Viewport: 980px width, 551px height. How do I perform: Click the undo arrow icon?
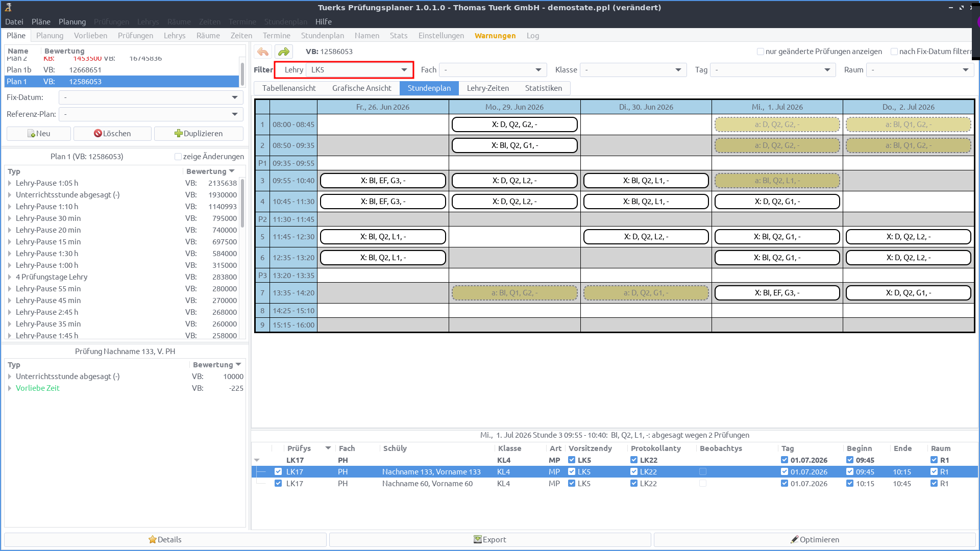pos(263,52)
